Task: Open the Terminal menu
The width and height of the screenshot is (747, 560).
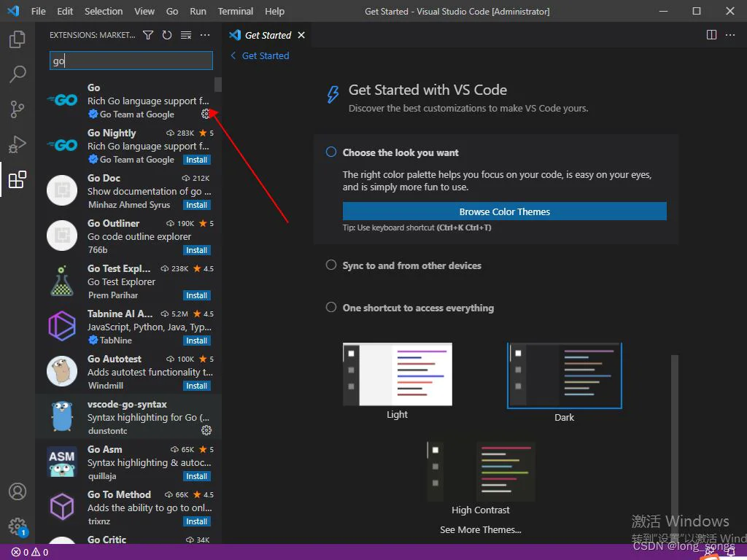Action: pos(236,11)
